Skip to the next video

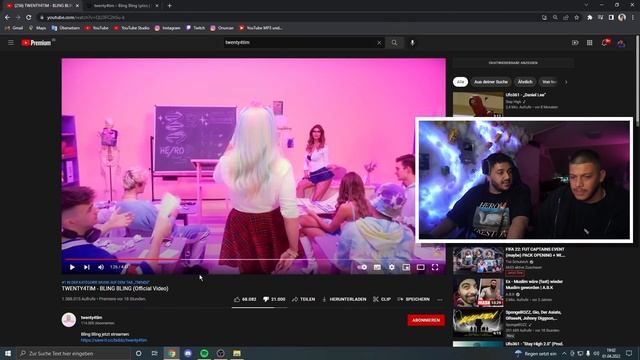[87, 267]
